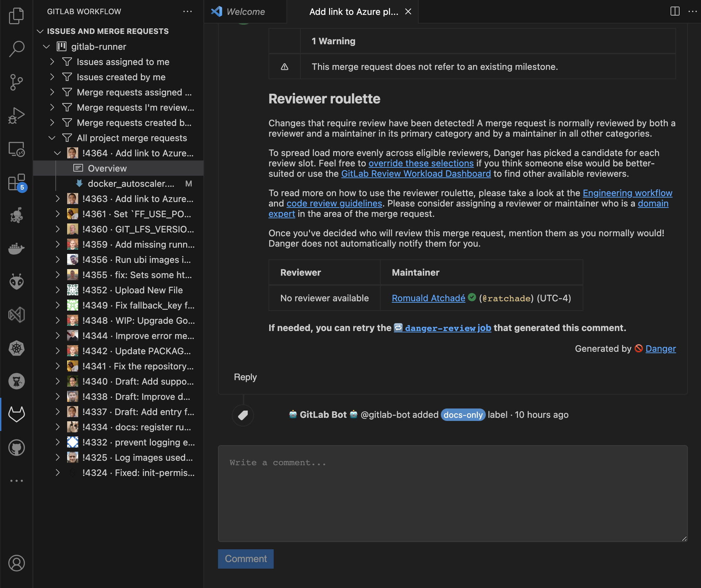The image size is (701, 588).
Task: Open the GitHub extension view
Action: 17,447
